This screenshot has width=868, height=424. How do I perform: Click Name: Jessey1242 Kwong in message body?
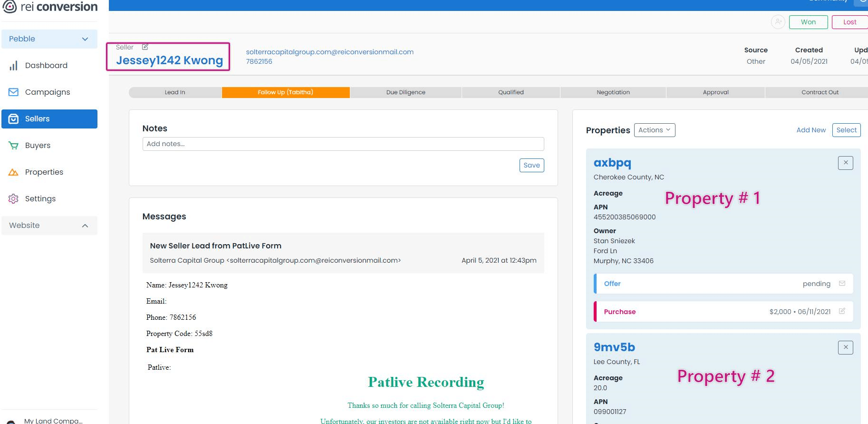click(x=187, y=285)
